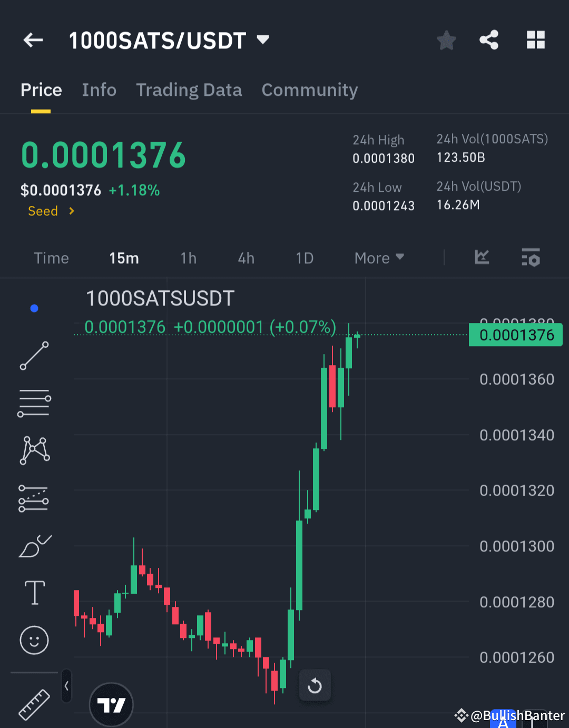569x728 pixels.
Task: Click the current price label 0.0001376
Action: click(x=515, y=335)
